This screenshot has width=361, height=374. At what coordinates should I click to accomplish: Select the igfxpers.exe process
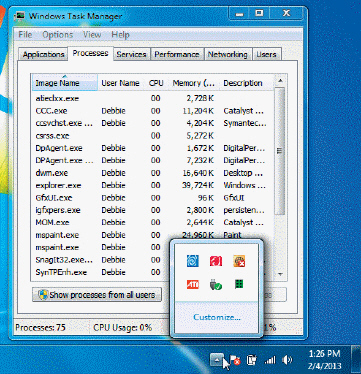(x=153, y=210)
